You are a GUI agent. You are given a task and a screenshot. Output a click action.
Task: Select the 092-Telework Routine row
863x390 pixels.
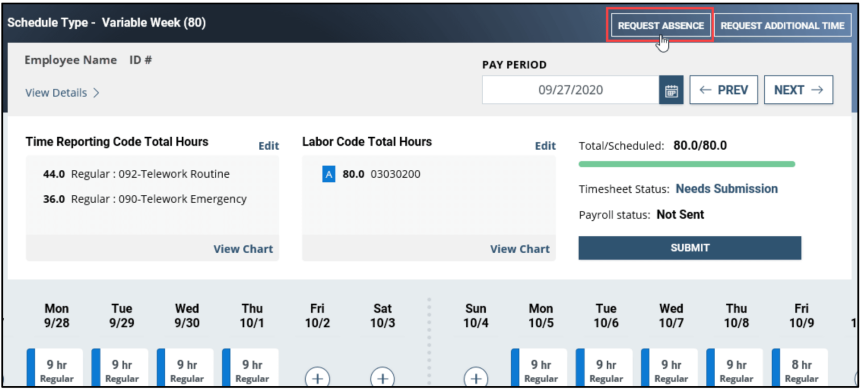(136, 174)
